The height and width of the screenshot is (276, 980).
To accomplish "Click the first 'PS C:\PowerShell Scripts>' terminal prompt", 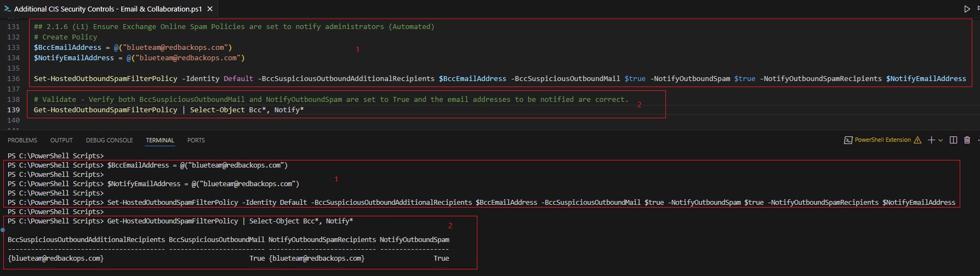I will coord(55,156).
